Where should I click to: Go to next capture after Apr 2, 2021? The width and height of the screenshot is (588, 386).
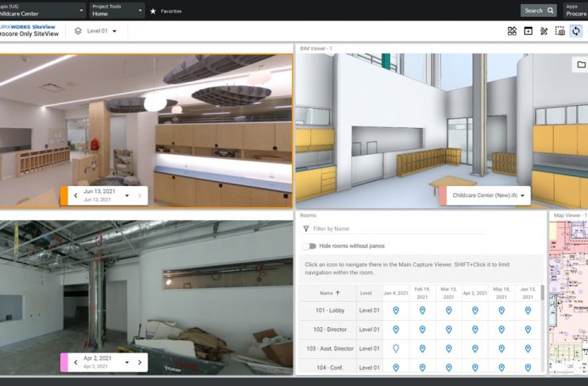[x=140, y=362]
